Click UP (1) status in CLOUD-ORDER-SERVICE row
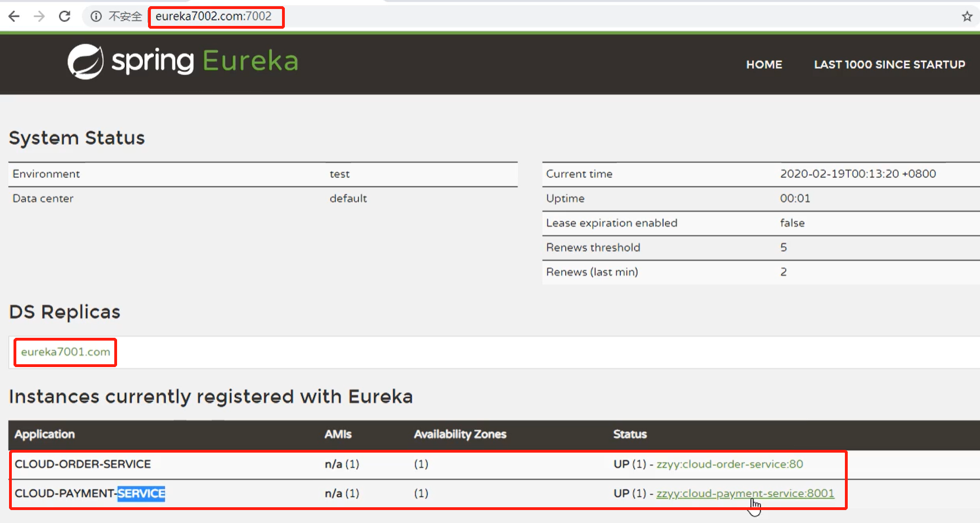Image resolution: width=980 pixels, height=523 pixels. [x=630, y=464]
